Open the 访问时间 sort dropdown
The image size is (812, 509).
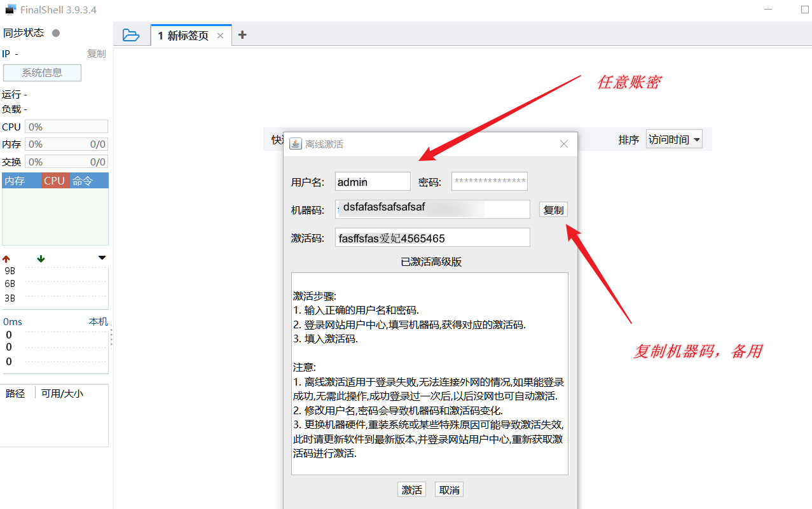coord(674,139)
